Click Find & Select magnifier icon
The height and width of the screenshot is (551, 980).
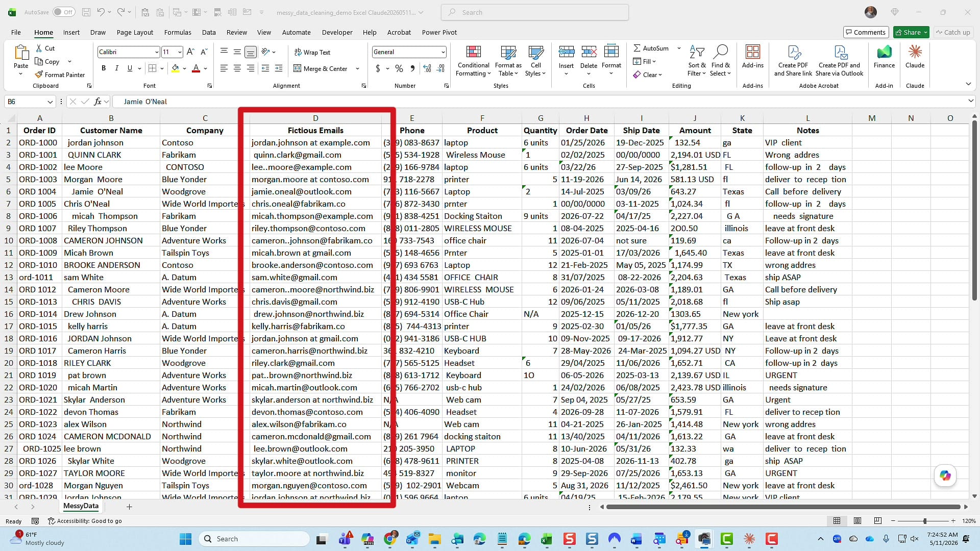click(x=720, y=52)
